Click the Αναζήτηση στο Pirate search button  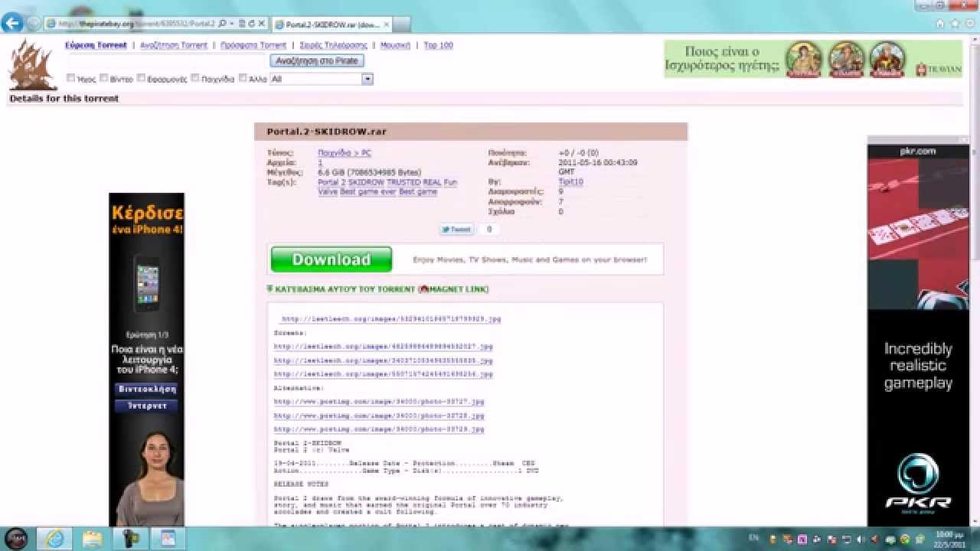317,60
